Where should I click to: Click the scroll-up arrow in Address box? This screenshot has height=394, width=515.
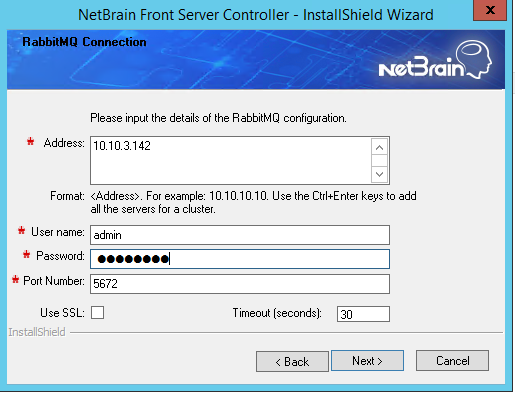379,147
